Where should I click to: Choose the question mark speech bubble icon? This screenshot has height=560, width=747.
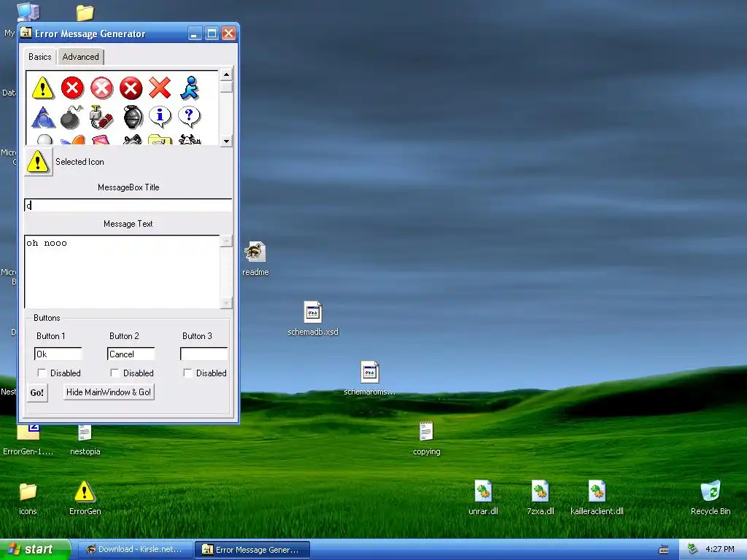(x=189, y=117)
